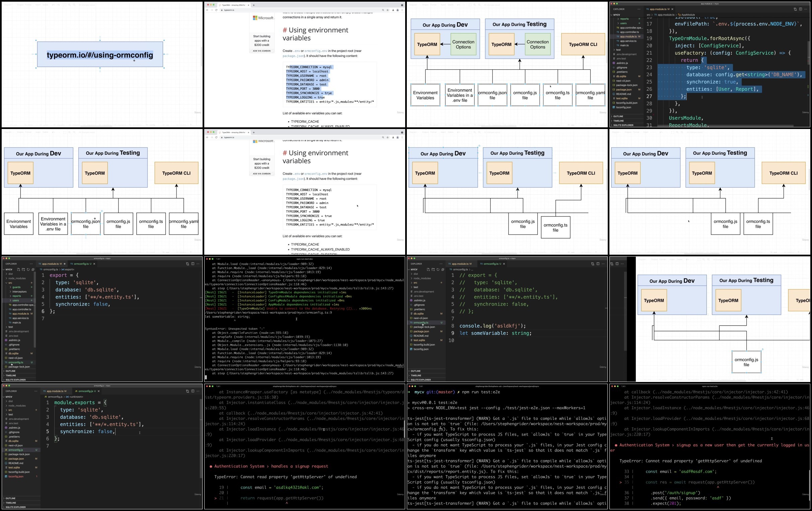This screenshot has height=511, width=812.
Task: Expand TIMELINE section in ormconfig.js VS Code window
Action: coord(10,503)
